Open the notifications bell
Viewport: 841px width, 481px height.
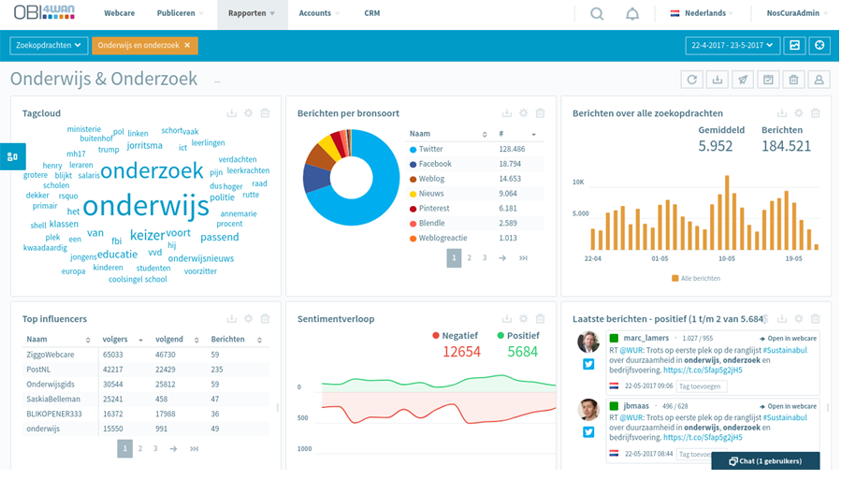tap(632, 13)
